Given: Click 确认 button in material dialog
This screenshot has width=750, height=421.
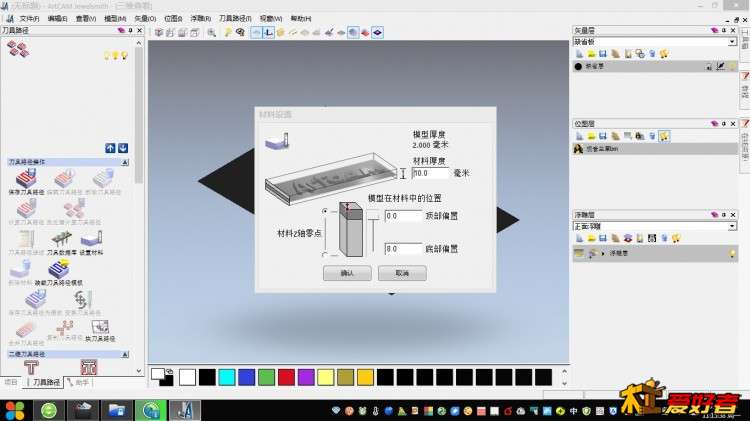Looking at the screenshot, I should (347, 273).
